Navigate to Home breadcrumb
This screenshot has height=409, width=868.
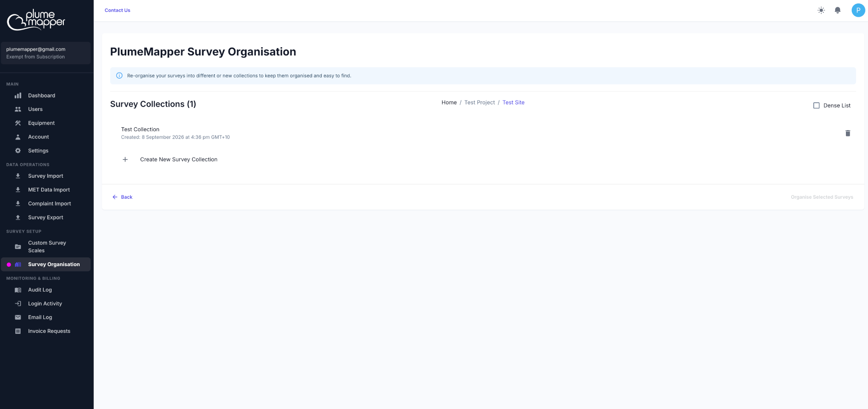449,103
